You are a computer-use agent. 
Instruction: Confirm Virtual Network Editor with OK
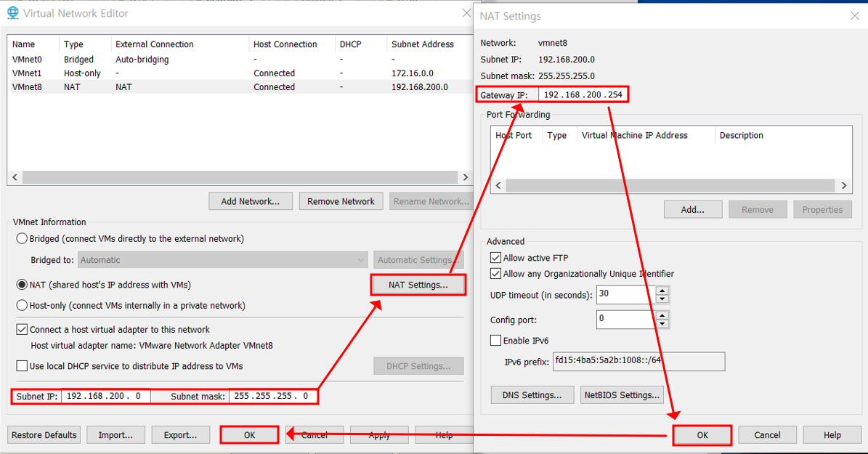(x=250, y=435)
